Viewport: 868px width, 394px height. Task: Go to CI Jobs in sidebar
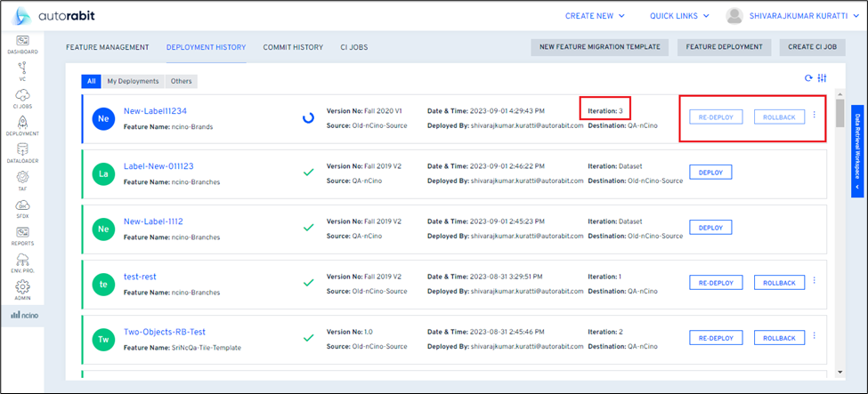click(x=22, y=98)
